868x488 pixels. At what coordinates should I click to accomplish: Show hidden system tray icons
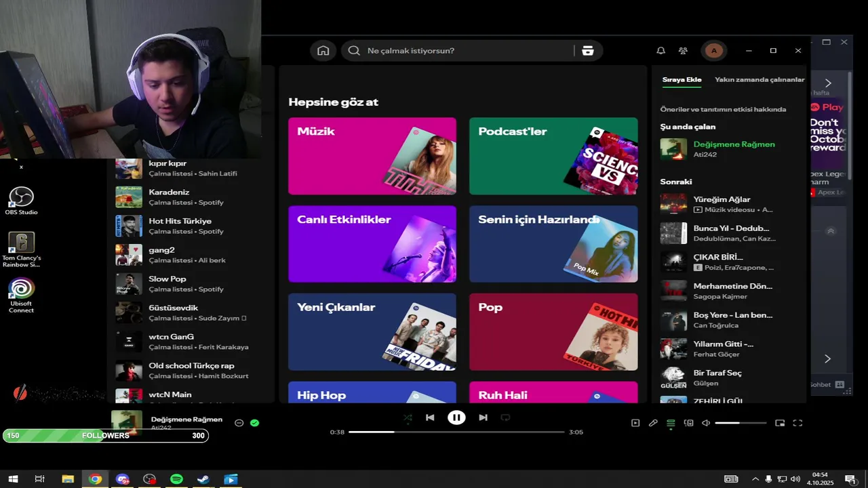tap(755, 479)
